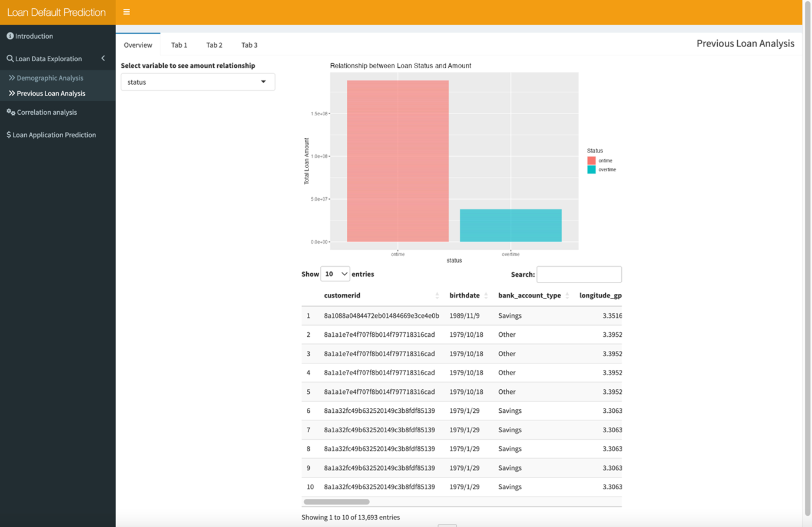Click the dollar icon for Loan Application Prediction

(x=9, y=135)
